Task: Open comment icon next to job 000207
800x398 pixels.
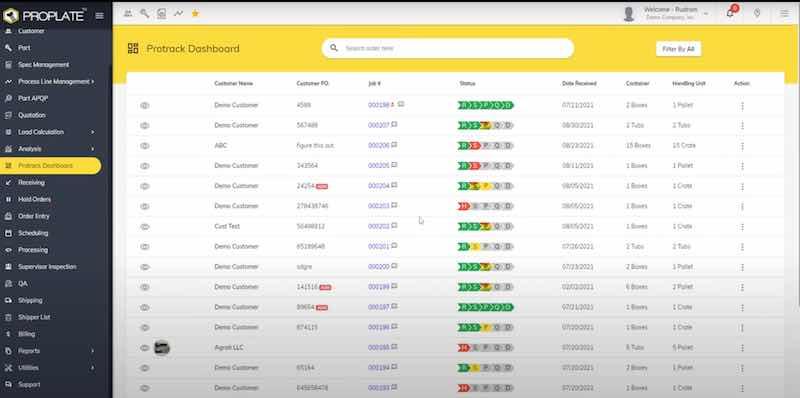Action: (x=394, y=125)
